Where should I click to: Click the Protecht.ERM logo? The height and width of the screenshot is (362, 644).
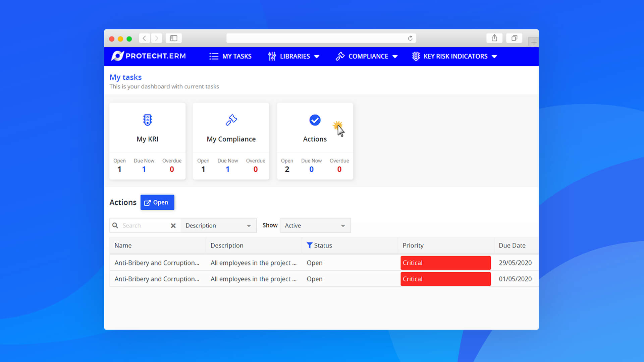[x=149, y=56]
